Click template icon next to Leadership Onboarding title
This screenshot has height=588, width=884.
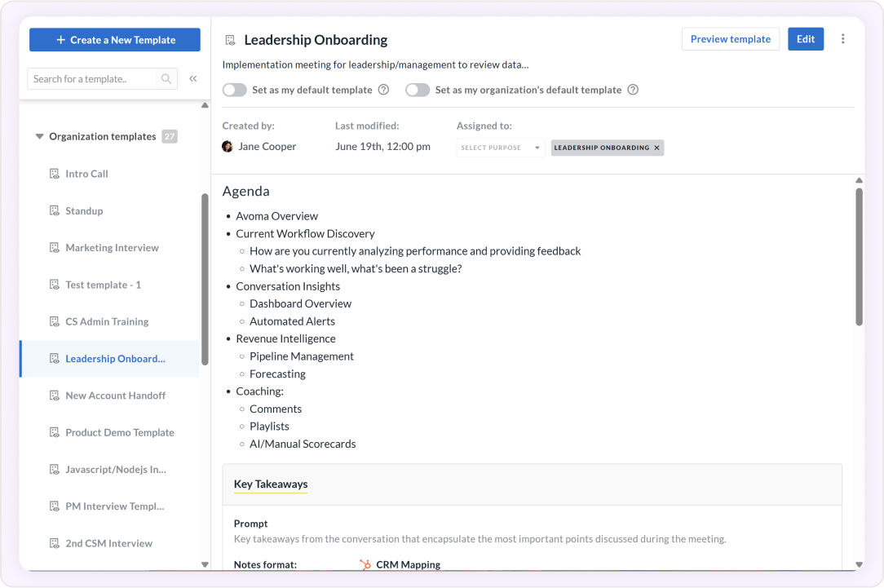tap(230, 40)
